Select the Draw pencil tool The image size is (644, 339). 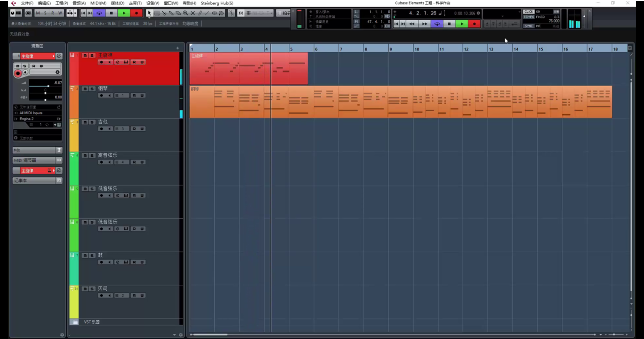pos(200,13)
